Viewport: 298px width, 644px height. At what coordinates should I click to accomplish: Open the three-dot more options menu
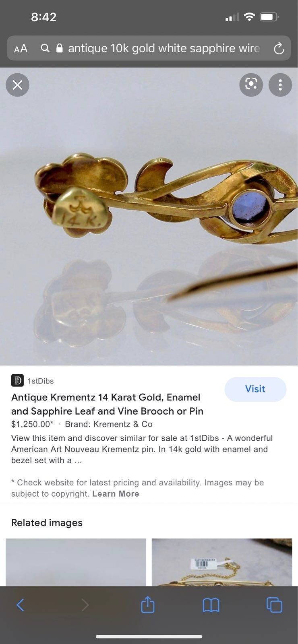pyautogui.click(x=280, y=85)
